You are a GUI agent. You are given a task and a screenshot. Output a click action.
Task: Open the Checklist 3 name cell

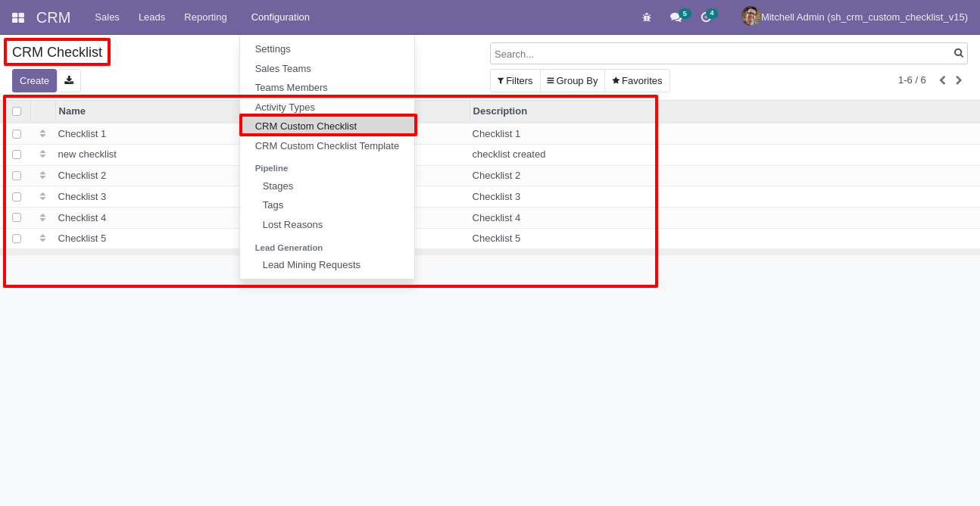click(x=82, y=197)
